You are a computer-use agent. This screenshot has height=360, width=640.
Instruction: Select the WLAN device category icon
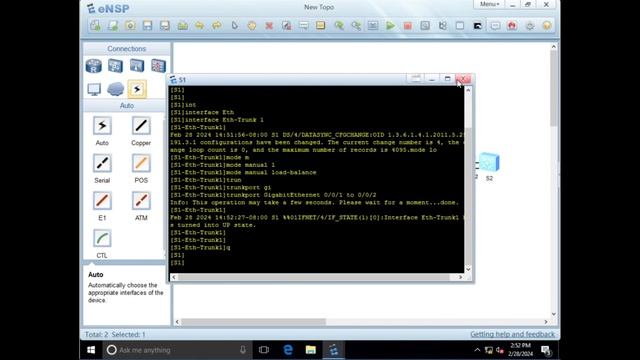tap(137, 66)
